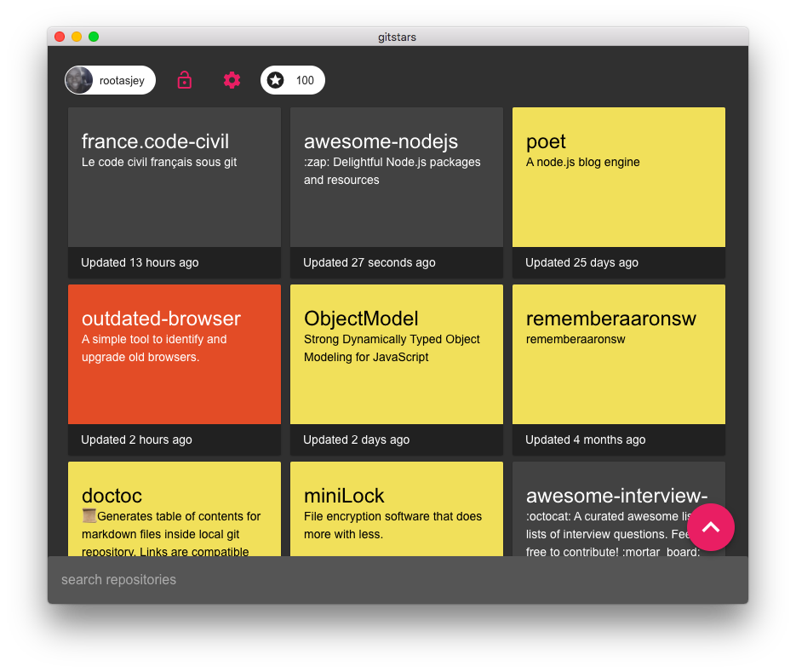This screenshot has height=672, width=796.
Task: Click 'Le code civil français sous git' description
Action: (159, 162)
